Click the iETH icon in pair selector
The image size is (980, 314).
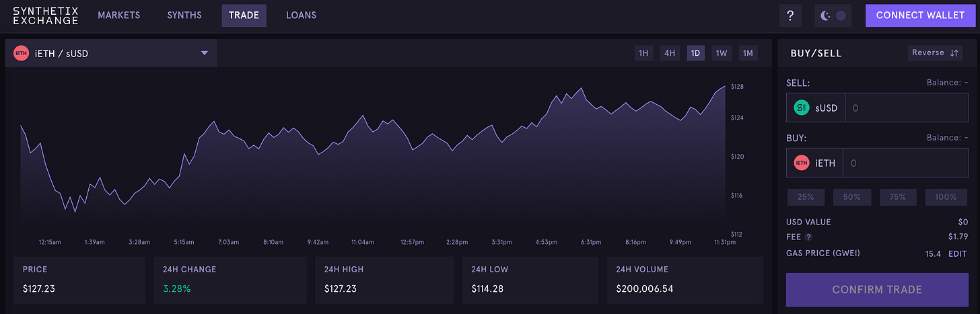(21, 53)
